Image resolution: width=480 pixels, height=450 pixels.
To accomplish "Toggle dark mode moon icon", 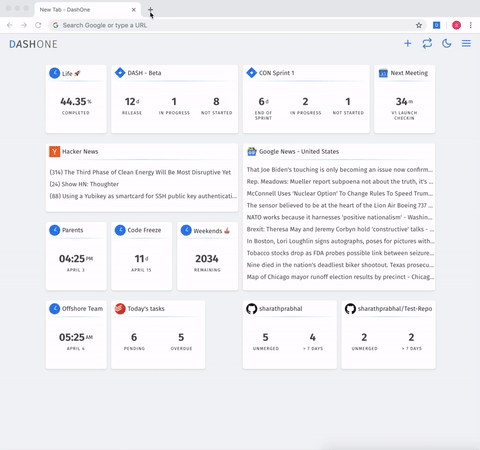I will (447, 43).
